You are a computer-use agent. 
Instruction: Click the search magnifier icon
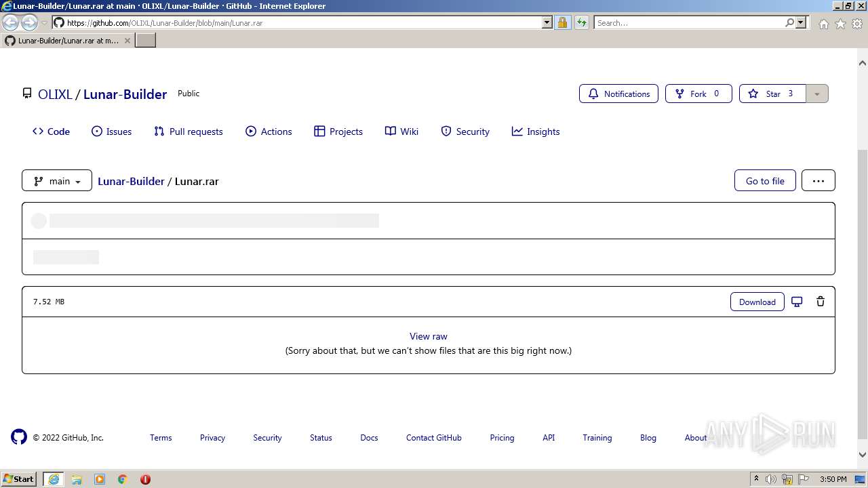pyautogui.click(x=789, y=22)
